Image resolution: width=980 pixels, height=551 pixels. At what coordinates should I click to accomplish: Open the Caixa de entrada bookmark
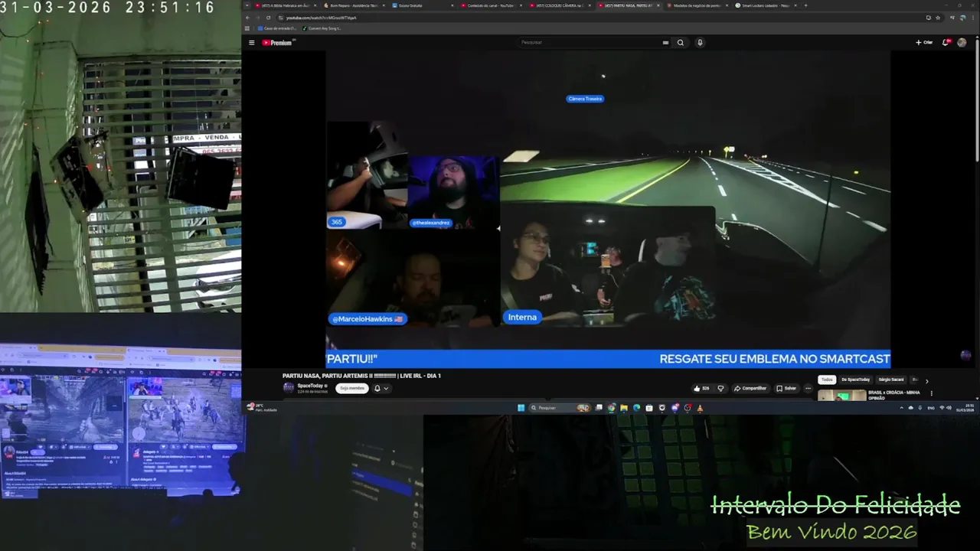pos(277,28)
